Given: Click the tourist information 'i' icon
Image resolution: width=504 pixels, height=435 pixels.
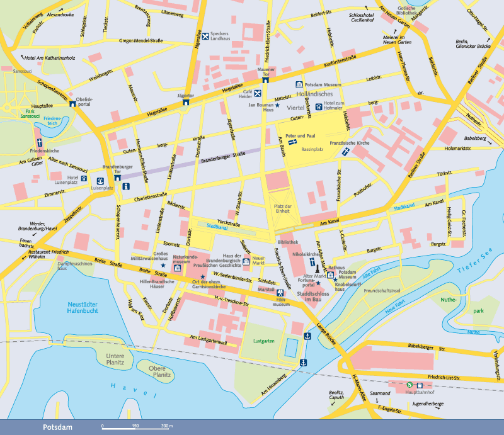Looking at the screenshot, I should [126, 186].
